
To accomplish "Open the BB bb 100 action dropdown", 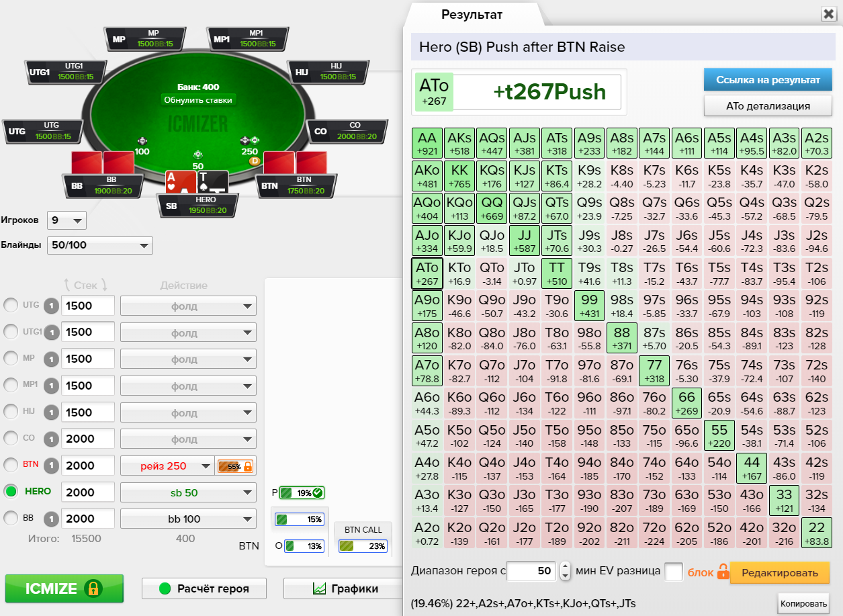I will (x=188, y=519).
